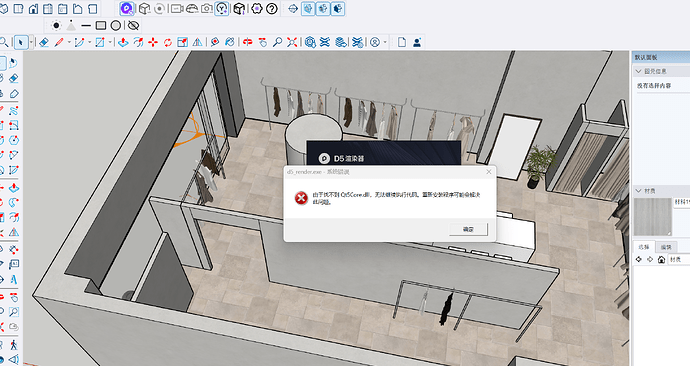Switch to the 编辑 tab
This screenshot has width=690, height=366.
[666, 247]
